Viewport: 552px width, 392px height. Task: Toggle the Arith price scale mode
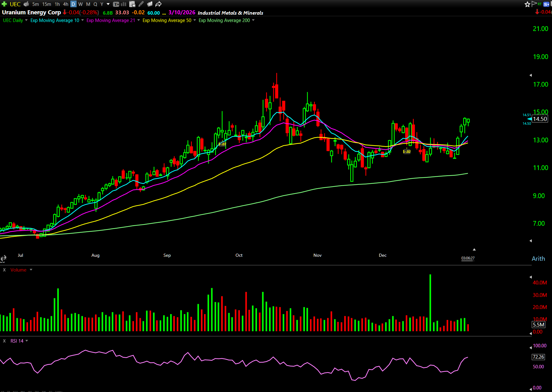[x=538, y=259]
